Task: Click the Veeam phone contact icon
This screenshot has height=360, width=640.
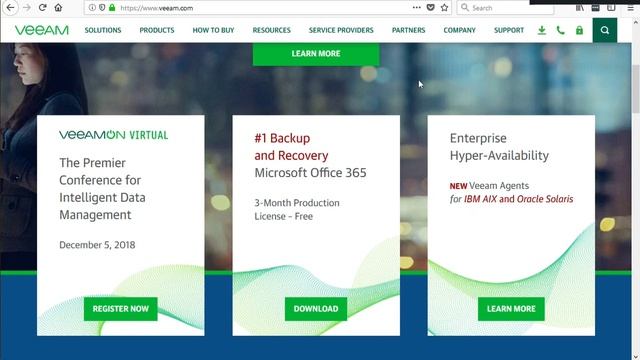Action: 560,30
